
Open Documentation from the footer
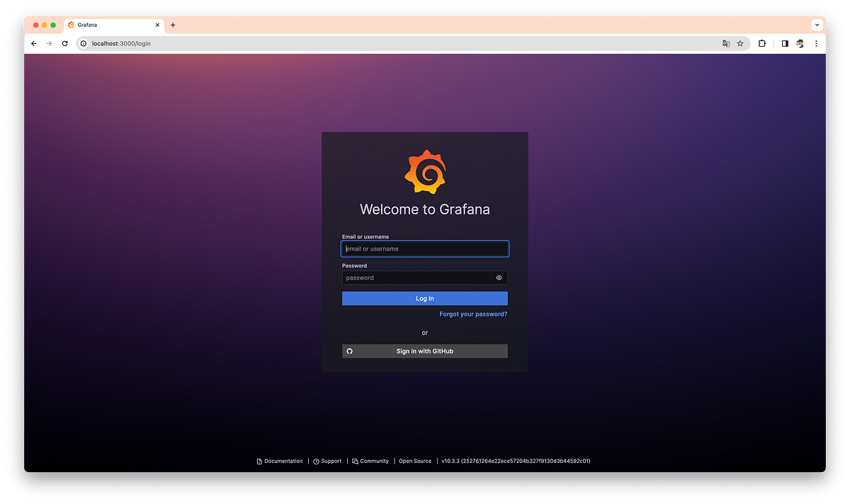pos(283,461)
